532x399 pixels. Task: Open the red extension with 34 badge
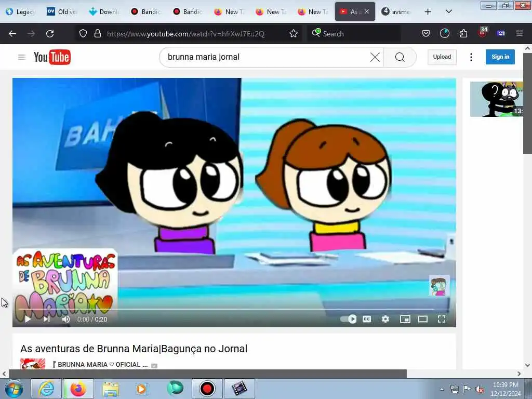[483, 33]
